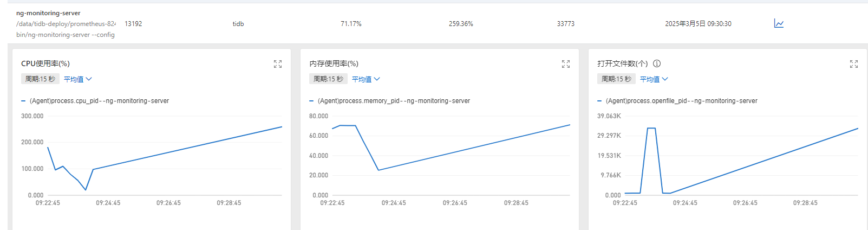Click the 周期:15 秒 tag in memory panel

pyautogui.click(x=328, y=79)
